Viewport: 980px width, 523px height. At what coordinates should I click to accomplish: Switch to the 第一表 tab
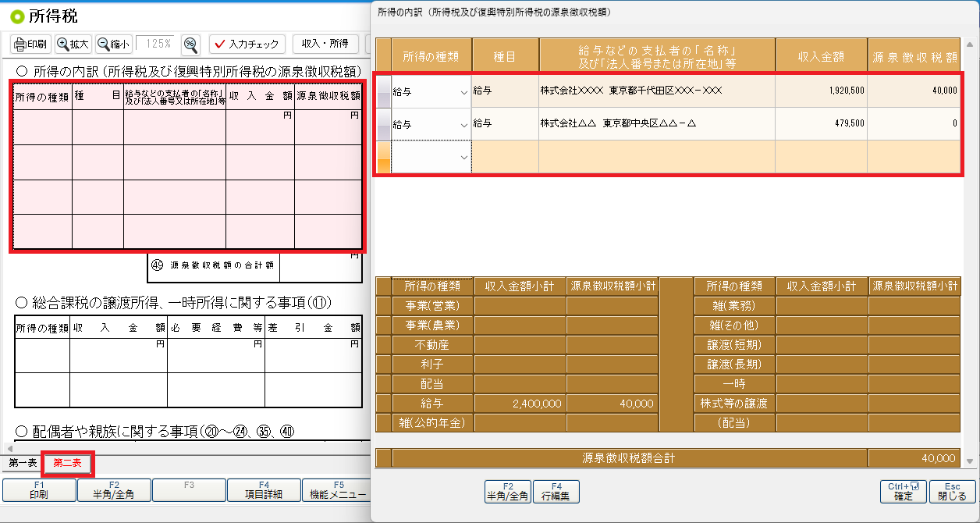(23, 464)
